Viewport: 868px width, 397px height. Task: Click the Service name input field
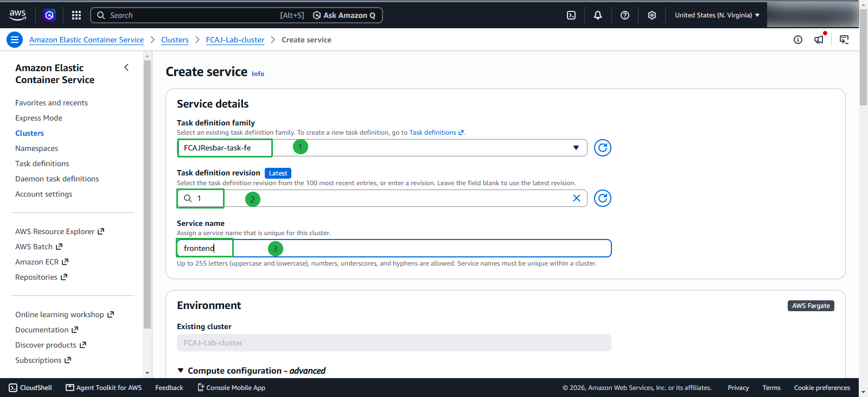(x=394, y=248)
